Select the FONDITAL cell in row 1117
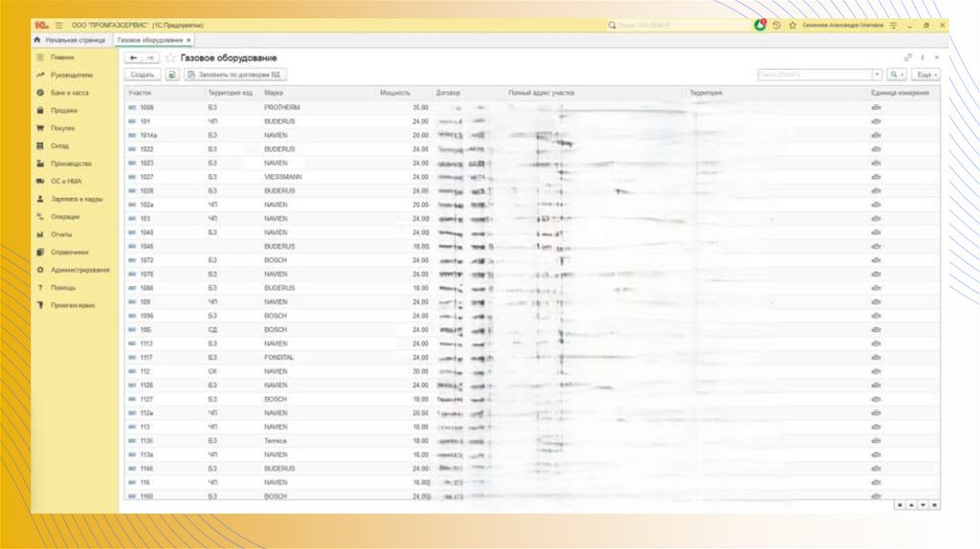The image size is (980, 549). (x=278, y=358)
